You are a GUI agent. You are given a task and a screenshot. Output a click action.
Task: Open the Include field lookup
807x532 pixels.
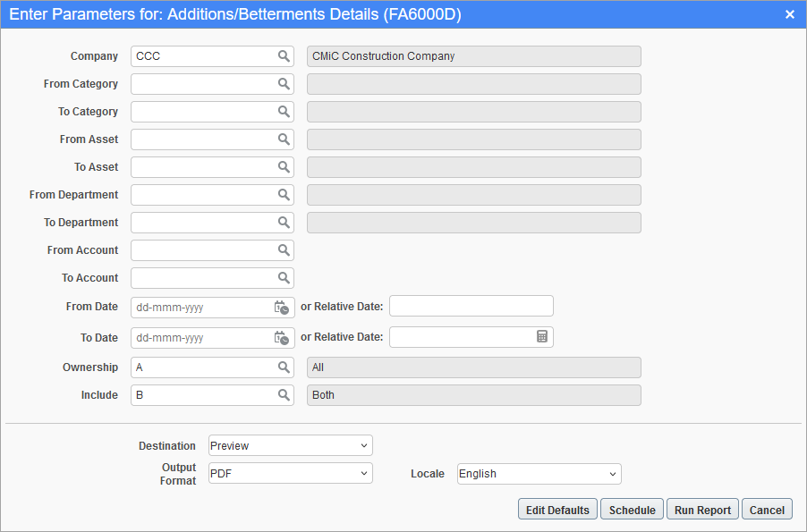tap(285, 394)
